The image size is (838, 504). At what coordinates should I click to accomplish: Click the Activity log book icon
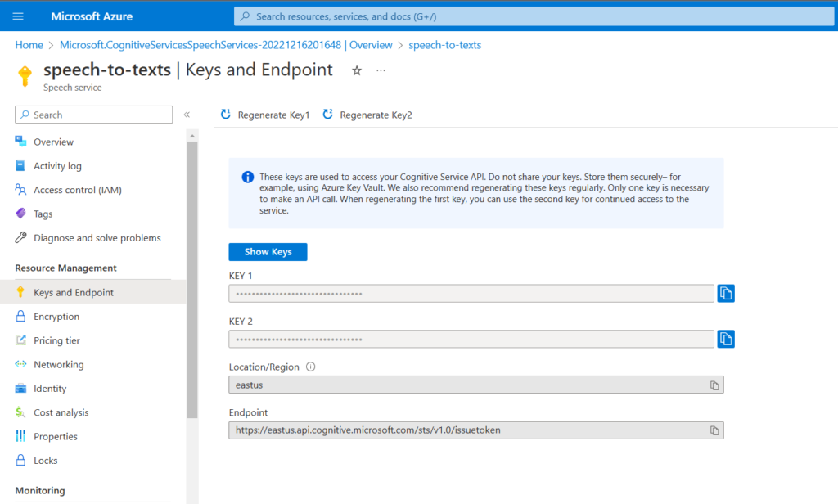(x=20, y=165)
